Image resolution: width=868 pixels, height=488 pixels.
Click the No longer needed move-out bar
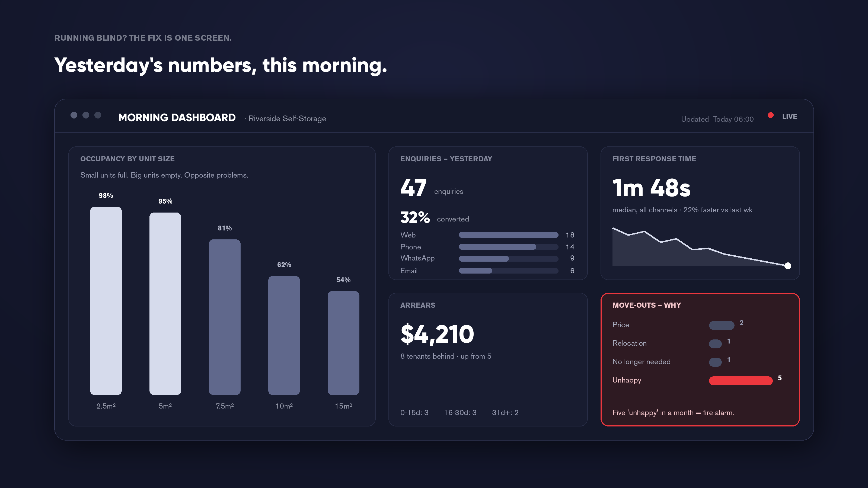pyautogui.click(x=715, y=362)
